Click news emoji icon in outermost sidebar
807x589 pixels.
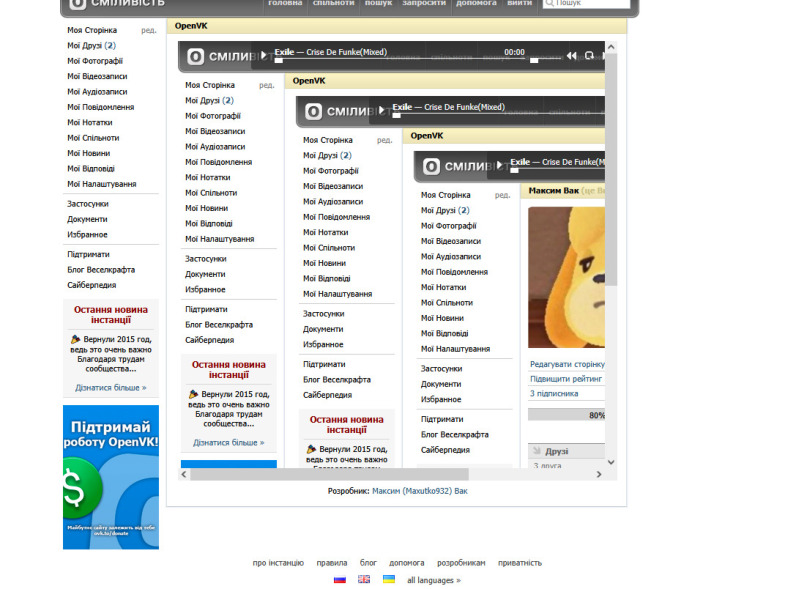point(76,339)
